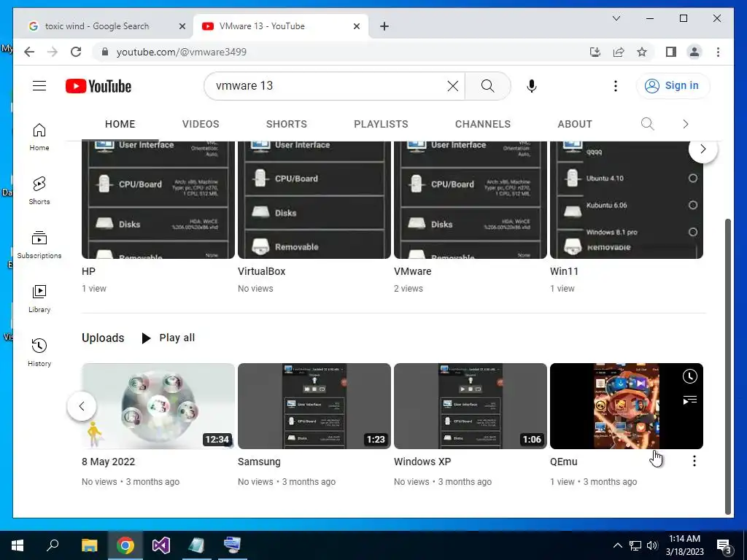Switch to the PLAYLISTS channel tab

pos(381,124)
